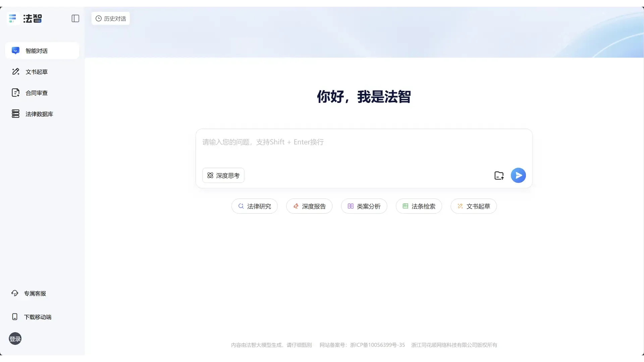This screenshot has height=362, width=644.
Task: Click 浙江同花顺网络科技有限公司版权所有 footer text
Action: click(x=454, y=345)
